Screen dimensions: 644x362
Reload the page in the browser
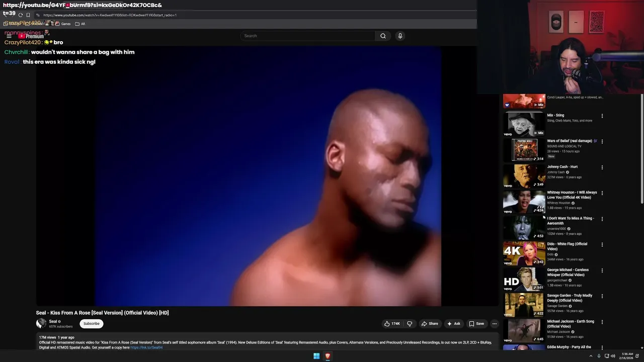(20, 15)
